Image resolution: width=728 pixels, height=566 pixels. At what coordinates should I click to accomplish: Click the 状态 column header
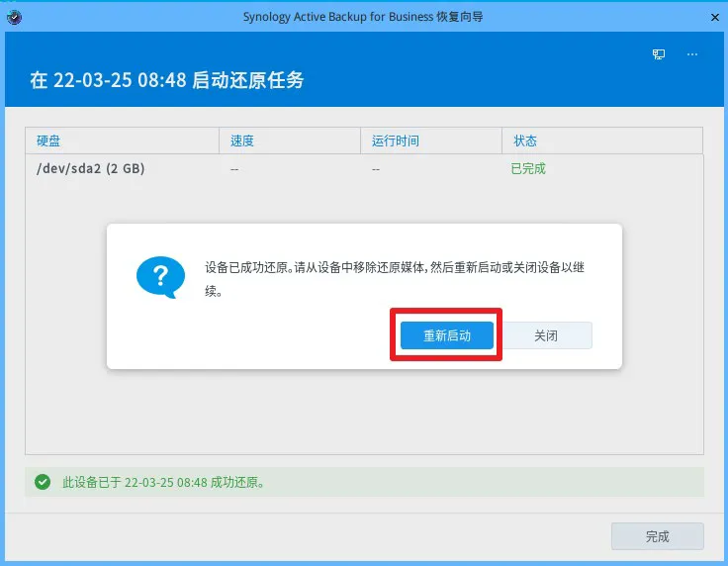(602, 141)
